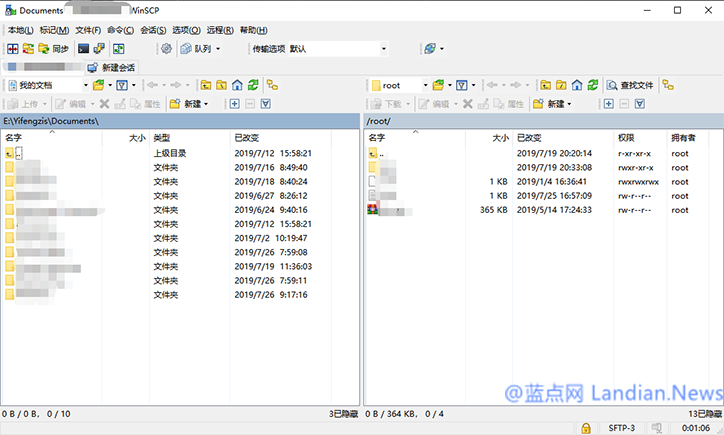This screenshot has height=435, width=724.
Task: Open the preferences gear icon
Action: tap(166, 48)
